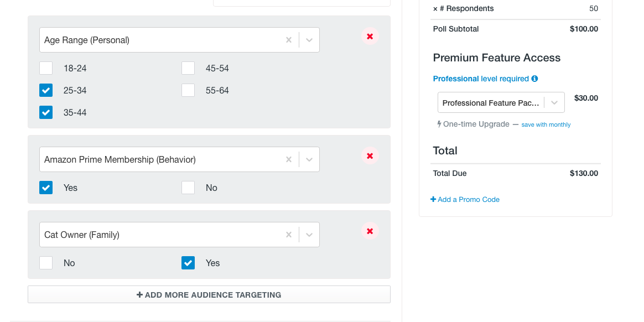Check the 18-24 age range box
This screenshot has width=644, height=322.
[46, 68]
